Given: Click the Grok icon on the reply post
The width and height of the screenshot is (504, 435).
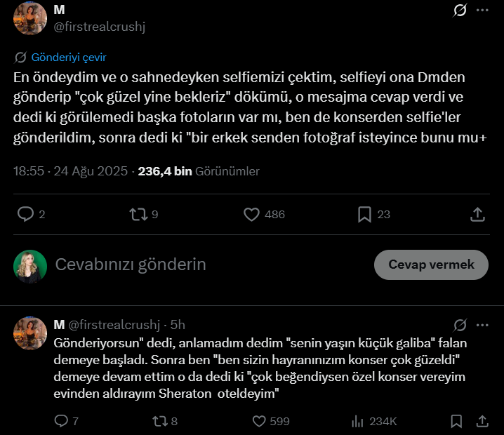Looking at the screenshot, I should coord(460,325).
